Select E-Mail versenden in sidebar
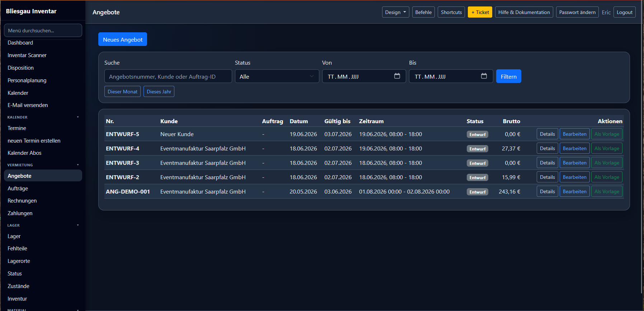 pyautogui.click(x=43, y=105)
